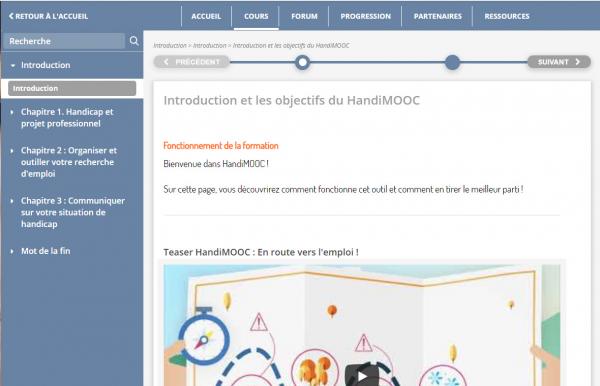Select the Cours tab
This screenshot has width=600, height=386.
coord(256,16)
